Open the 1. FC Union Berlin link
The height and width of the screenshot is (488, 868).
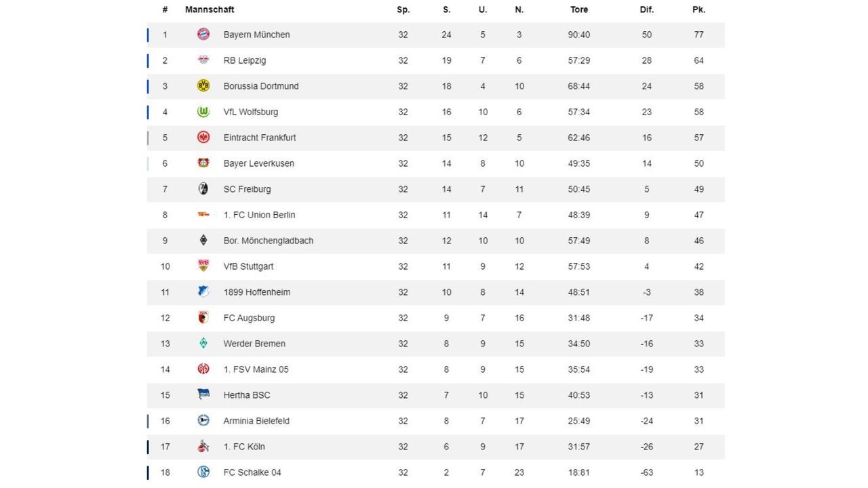click(x=259, y=215)
